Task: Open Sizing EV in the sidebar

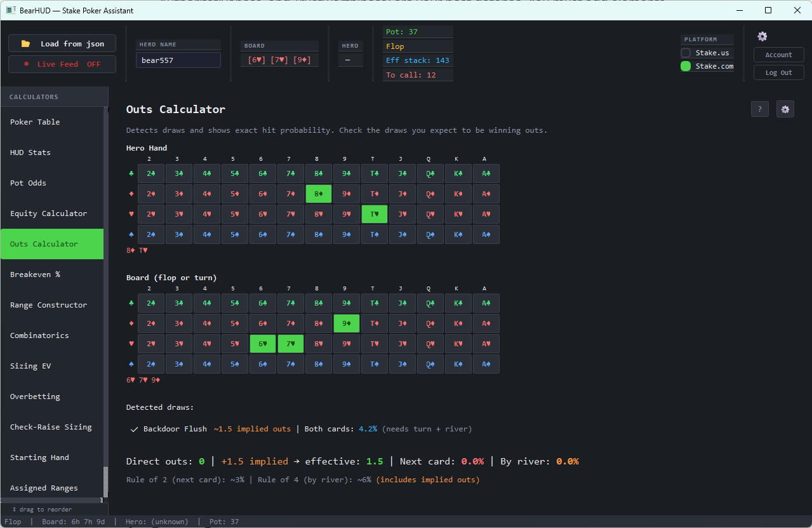Action: 52,366
